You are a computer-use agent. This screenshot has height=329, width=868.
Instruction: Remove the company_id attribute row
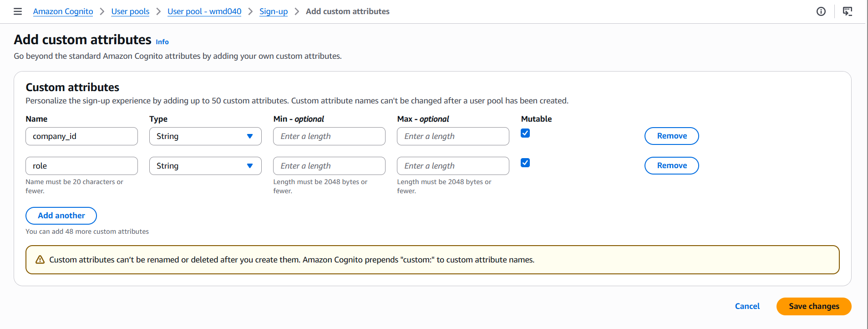pyautogui.click(x=671, y=136)
